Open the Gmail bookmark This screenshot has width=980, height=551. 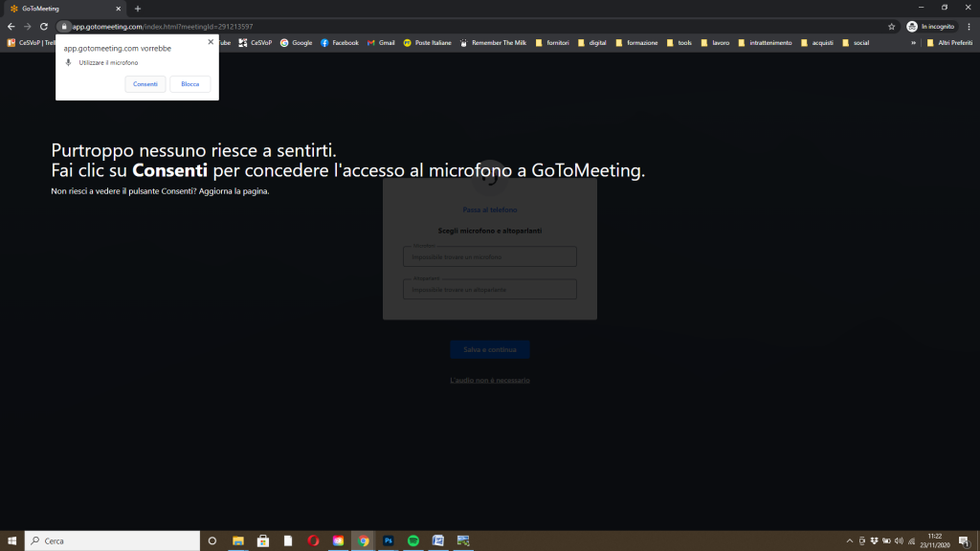click(381, 42)
